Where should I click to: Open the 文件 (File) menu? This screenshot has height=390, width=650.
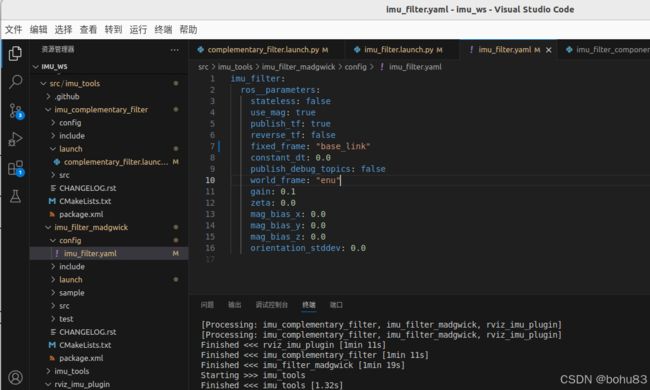(13, 29)
